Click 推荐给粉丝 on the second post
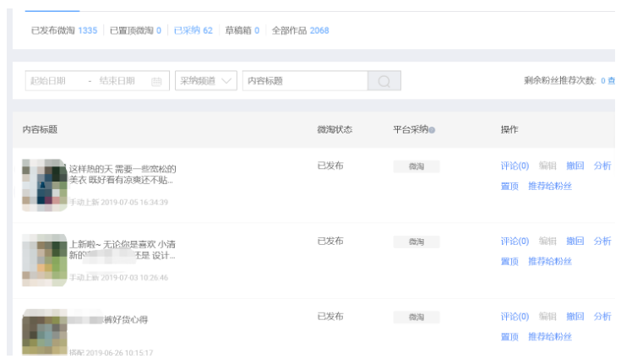 click(550, 261)
